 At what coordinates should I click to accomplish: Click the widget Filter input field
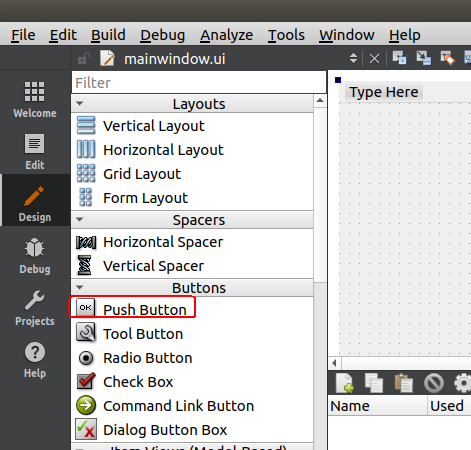click(199, 82)
